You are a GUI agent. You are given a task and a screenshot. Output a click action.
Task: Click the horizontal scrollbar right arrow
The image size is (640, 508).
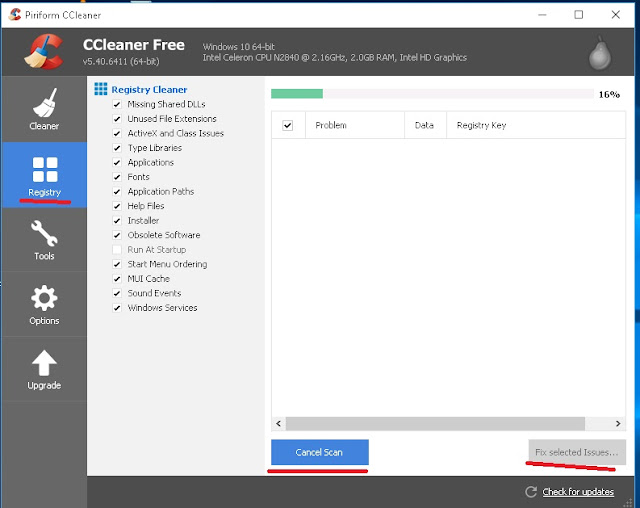(618, 424)
